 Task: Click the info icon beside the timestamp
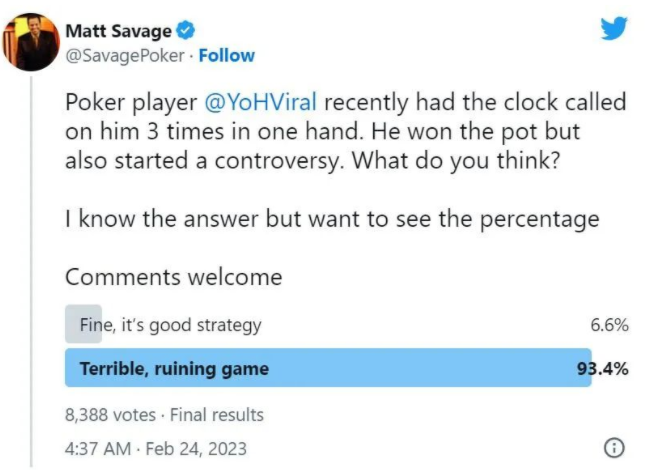pyautogui.click(x=615, y=446)
